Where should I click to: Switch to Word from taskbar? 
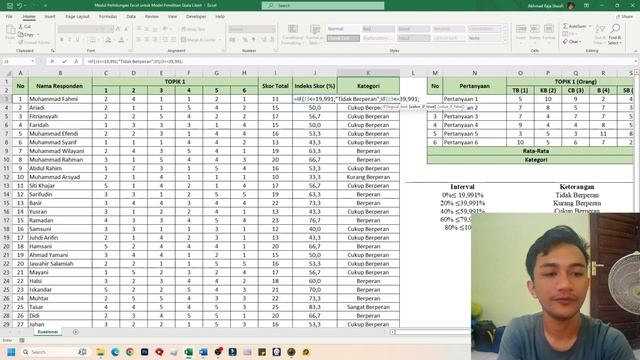(x=203, y=352)
